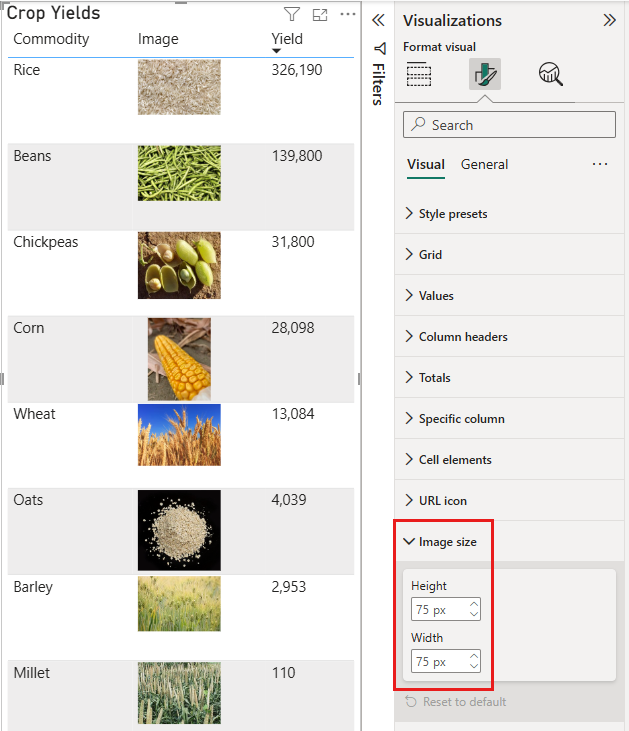Expand the Totals section
629x731 pixels.
[509, 378]
